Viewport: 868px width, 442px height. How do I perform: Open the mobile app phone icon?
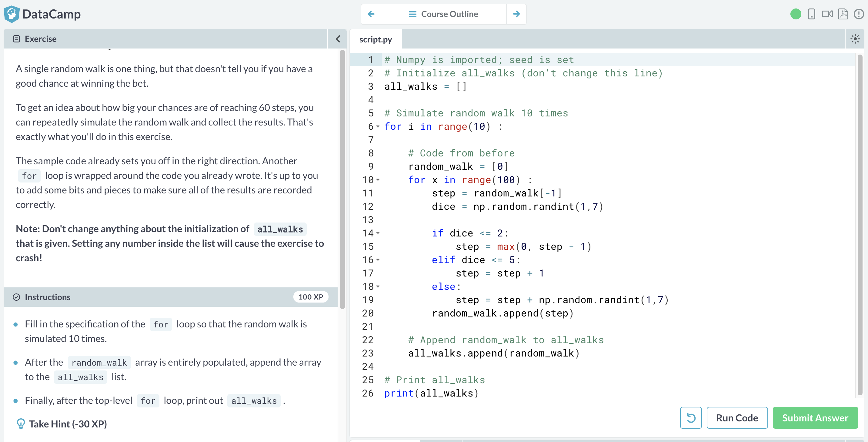(811, 14)
